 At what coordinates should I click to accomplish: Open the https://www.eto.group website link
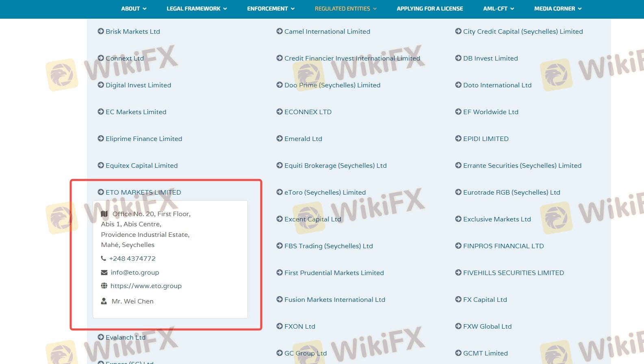(146, 286)
